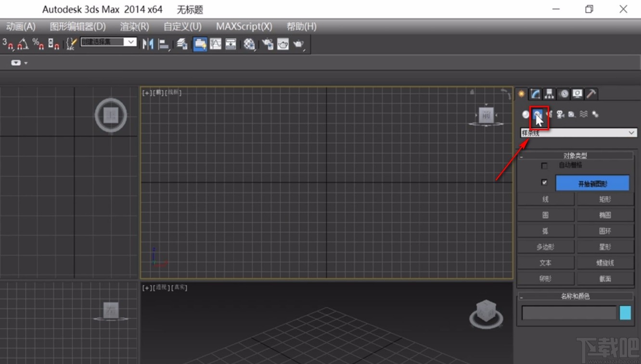Switch to the Motion panel tab

pyautogui.click(x=564, y=94)
